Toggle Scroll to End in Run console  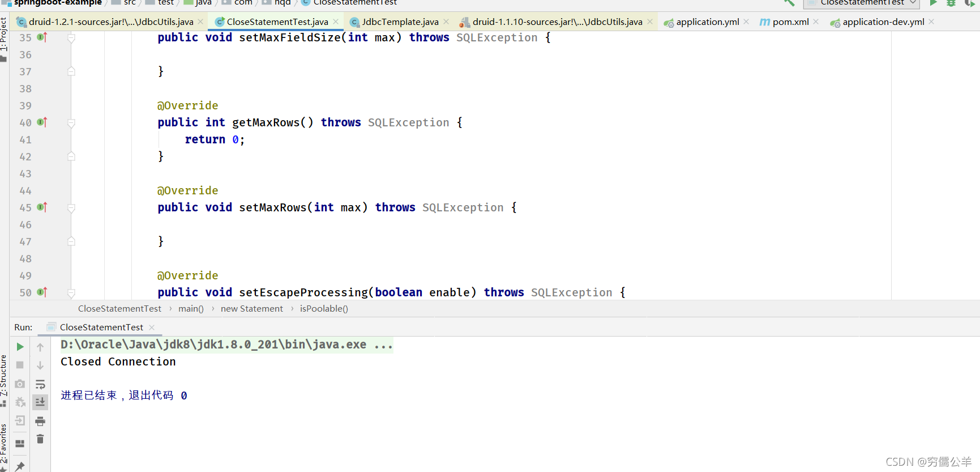tap(40, 402)
